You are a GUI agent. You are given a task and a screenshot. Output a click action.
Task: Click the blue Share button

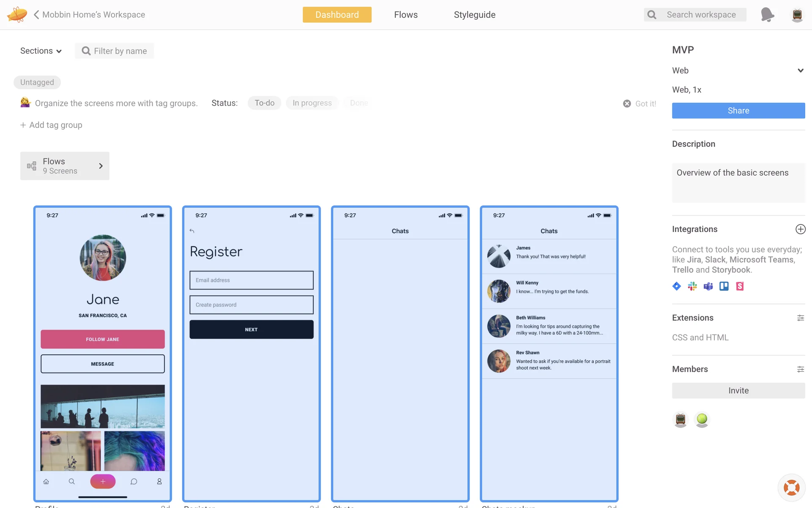pyautogui.click(x=738, y=110)
